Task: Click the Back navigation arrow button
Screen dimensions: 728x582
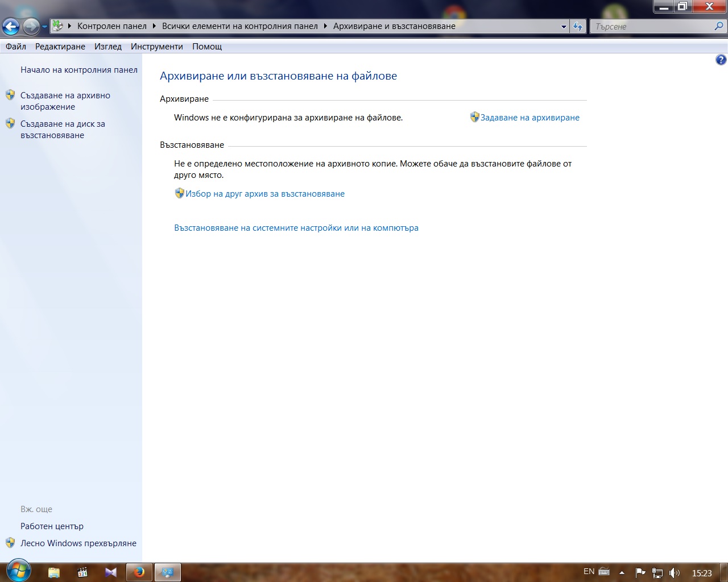Action: coord(11,26)
